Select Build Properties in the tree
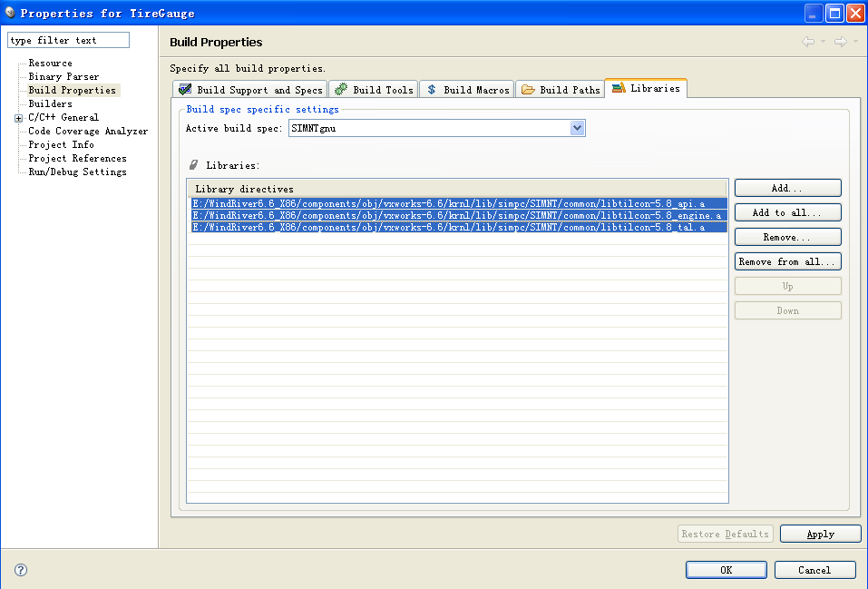This screenshot has width=868, height=589. pyautogui.click(x=73, y=90)
